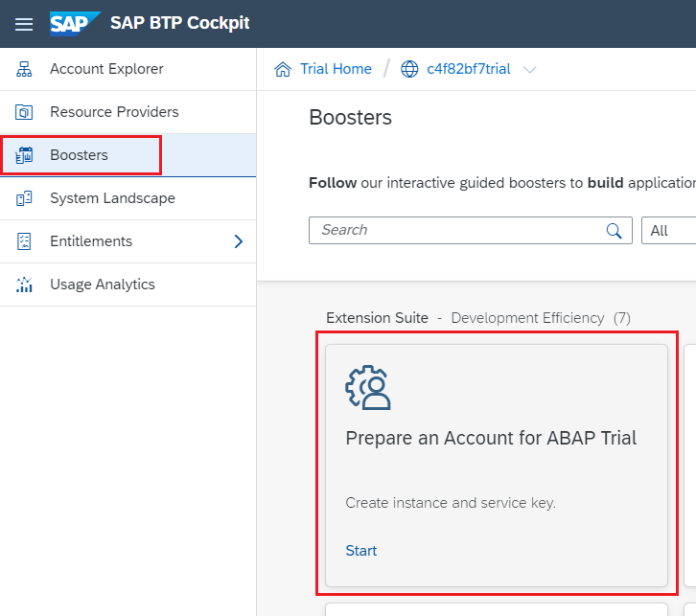This screenshot has height=616, width=696.
Task: Expand the Entitlements submenu chevron
Action: [x=239, y=241]
